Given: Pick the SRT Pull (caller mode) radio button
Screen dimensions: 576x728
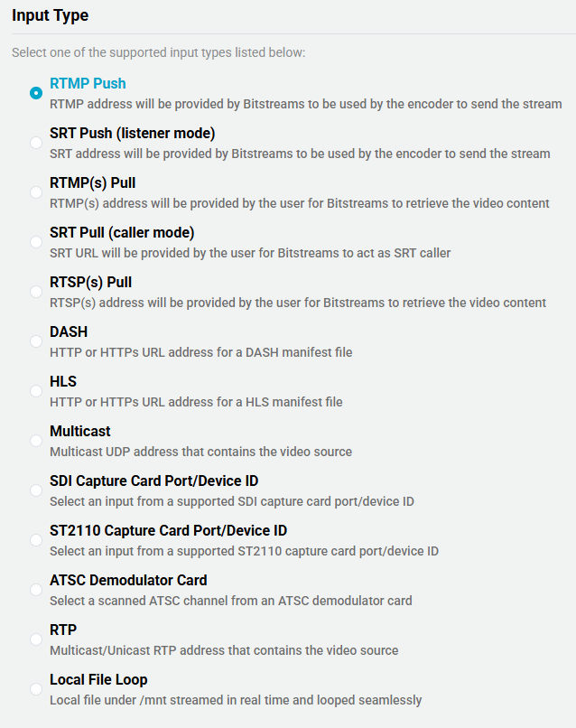Looking at the screenshot, I should pyautogui.click(x=36, y=242).
